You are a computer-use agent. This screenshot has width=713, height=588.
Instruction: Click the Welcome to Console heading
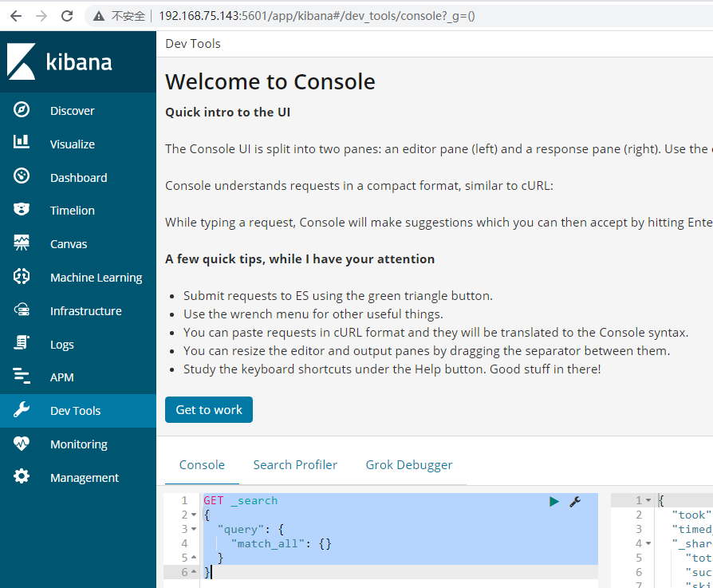click(270, 82)
